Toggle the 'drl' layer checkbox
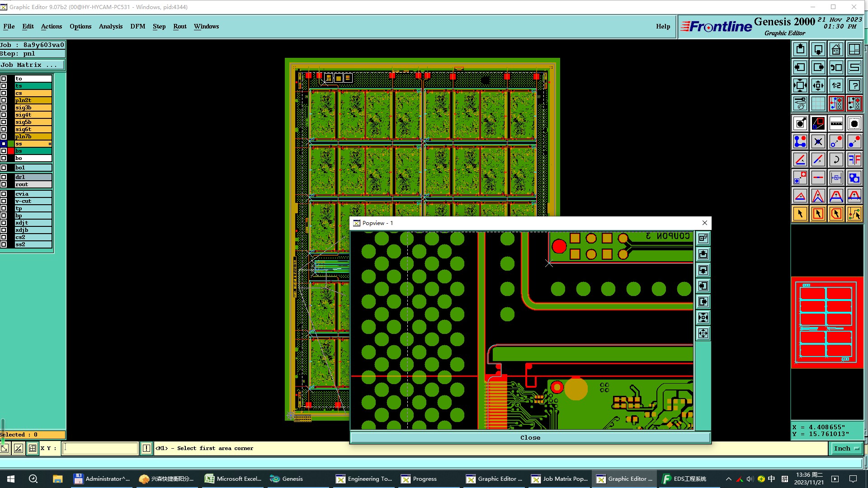 tap(4, 177)
